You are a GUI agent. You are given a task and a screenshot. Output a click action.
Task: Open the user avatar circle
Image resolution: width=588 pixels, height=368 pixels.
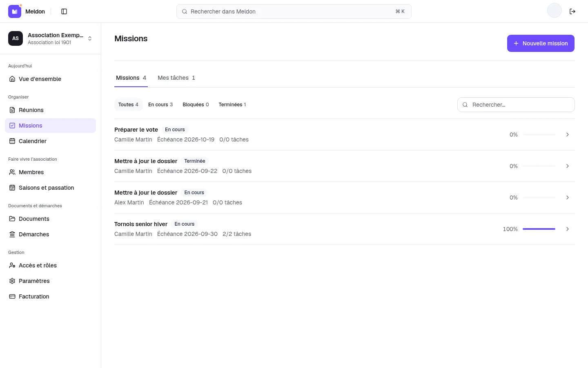(555, 11)
